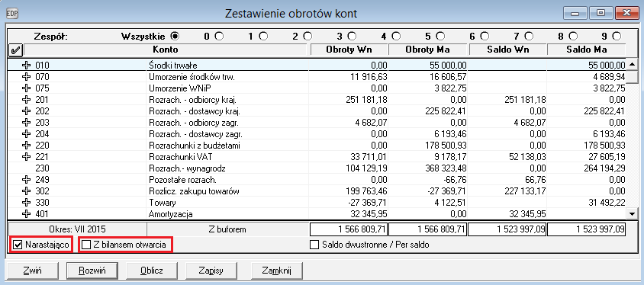Minimize the Zestawienie obrotów kont window

pyautogui.click(x=575, y=14)
